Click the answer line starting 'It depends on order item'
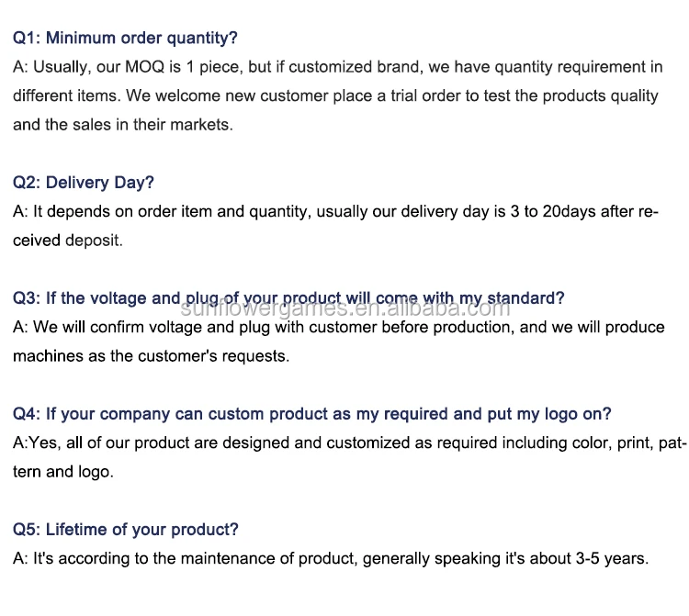Image resolution: width=689 pixels, height=616 pixels. [335, 211]
